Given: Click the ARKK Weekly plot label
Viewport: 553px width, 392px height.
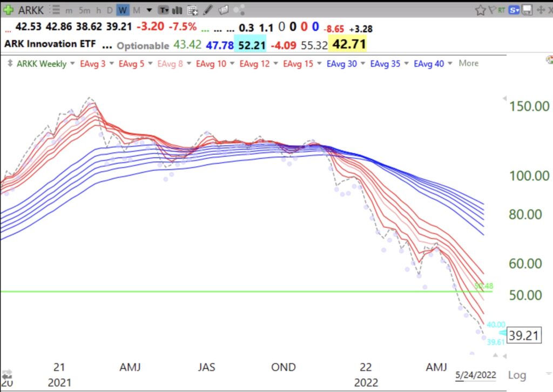Looking at the screenshot, I should pos(42,64).
